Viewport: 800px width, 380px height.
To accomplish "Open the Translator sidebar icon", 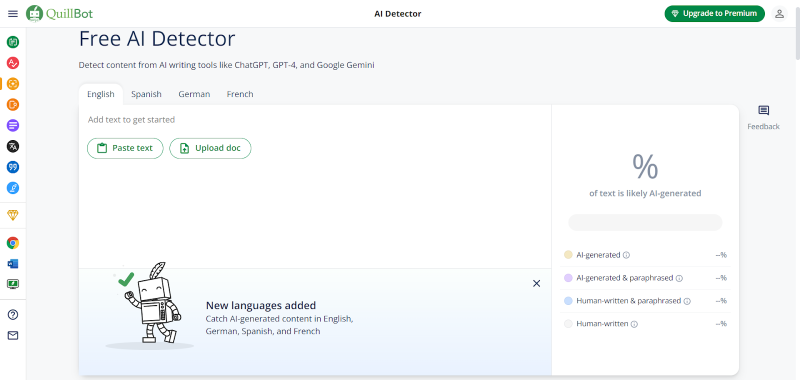I will [x=13, y=146].
